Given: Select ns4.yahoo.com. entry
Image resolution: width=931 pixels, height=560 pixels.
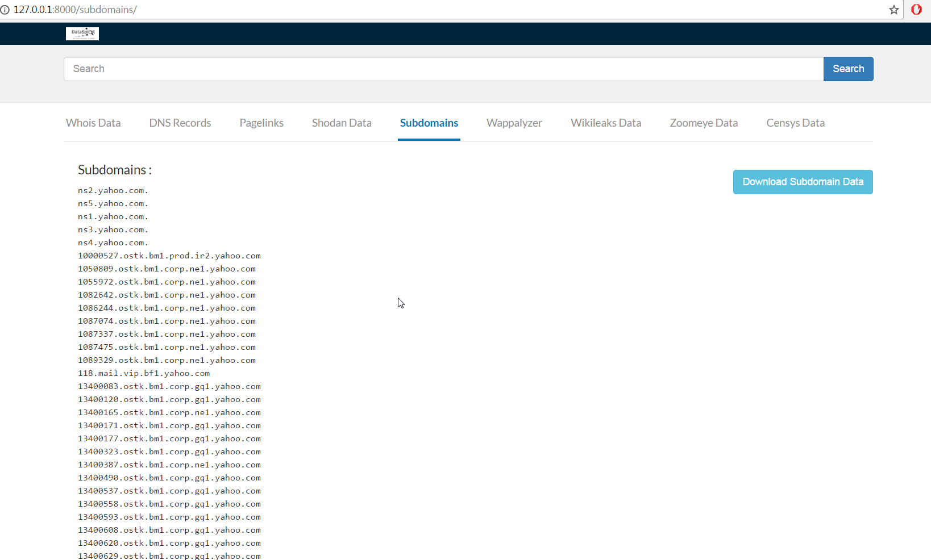Looking at the screenshot, I should [113, 243].
